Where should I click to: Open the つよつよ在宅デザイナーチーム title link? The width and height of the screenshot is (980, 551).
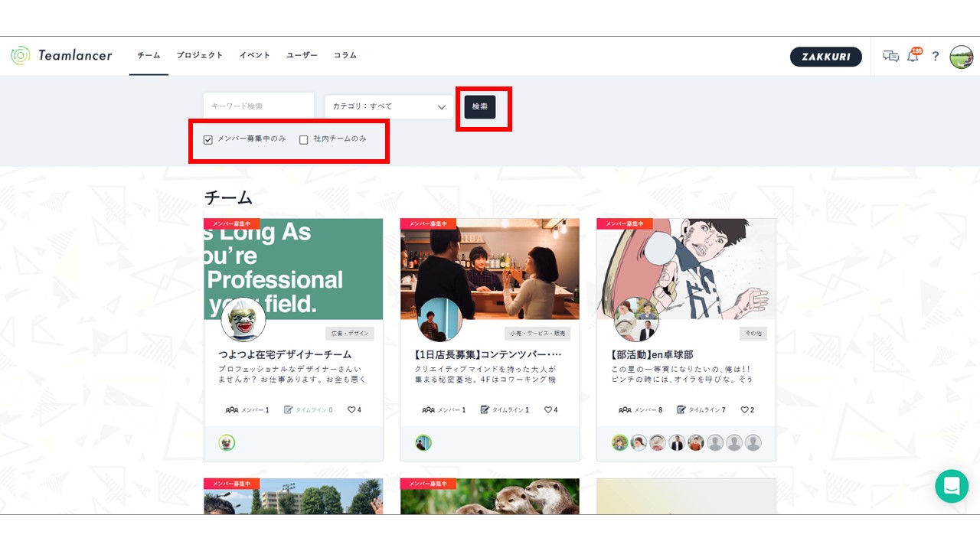285,355
